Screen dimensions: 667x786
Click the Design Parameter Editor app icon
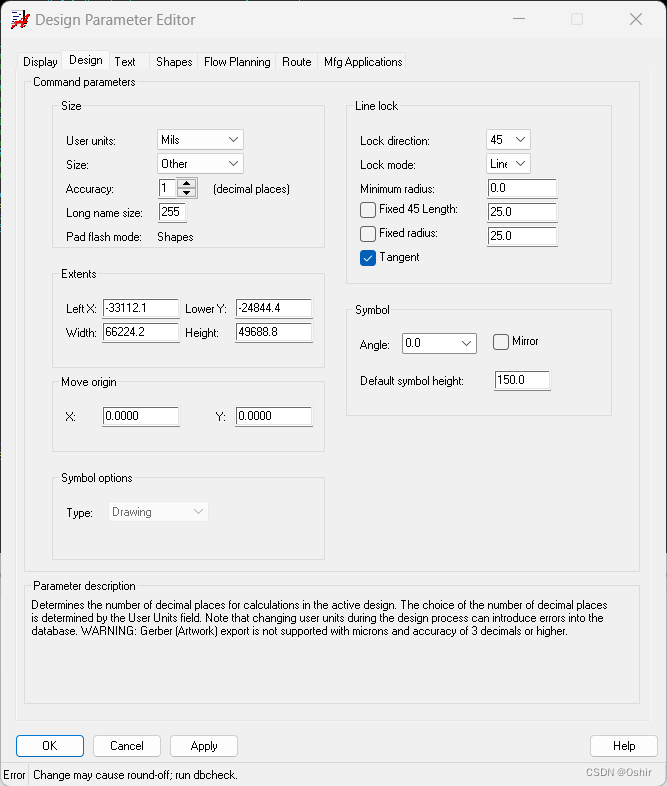coord(19,19)
